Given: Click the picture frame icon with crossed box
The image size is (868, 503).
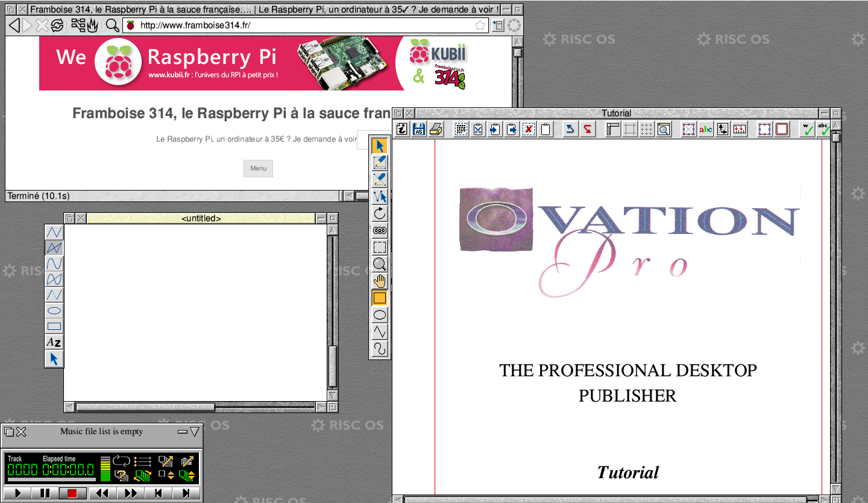Looking at the screenshot, I should pos(689,129).
